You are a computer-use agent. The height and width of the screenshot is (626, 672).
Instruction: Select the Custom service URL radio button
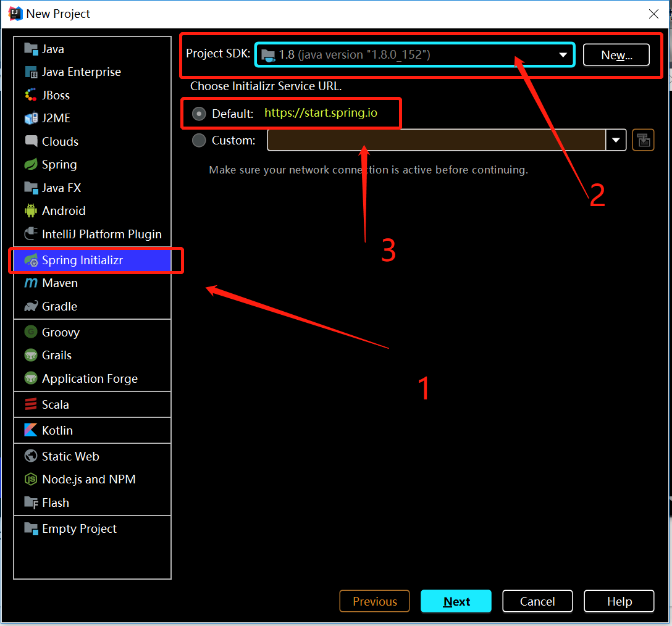199,140
